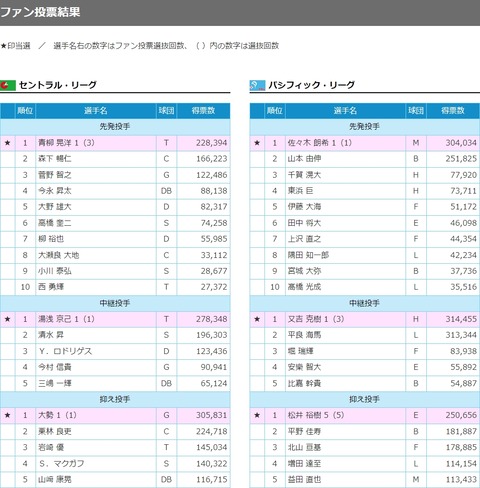Screen dimensions: 480x488
Task: Click the セントラル・リーグ heading
Action: 58,85
